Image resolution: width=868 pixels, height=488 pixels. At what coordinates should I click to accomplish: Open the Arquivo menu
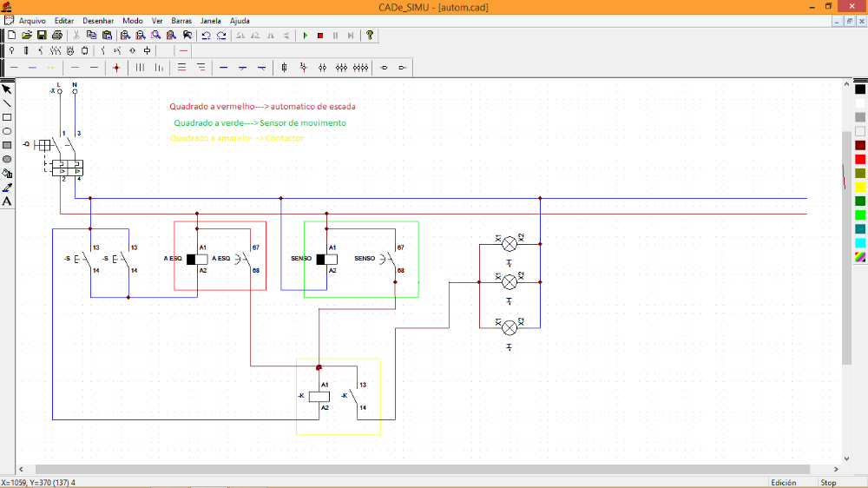pyautogui.click(x=32, y=20)
